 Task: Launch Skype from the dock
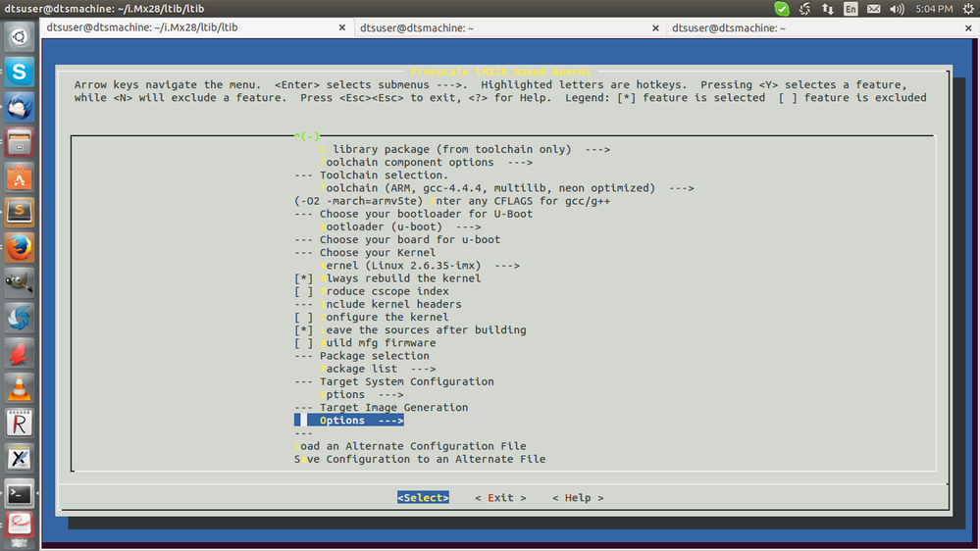tap(20, 72)
